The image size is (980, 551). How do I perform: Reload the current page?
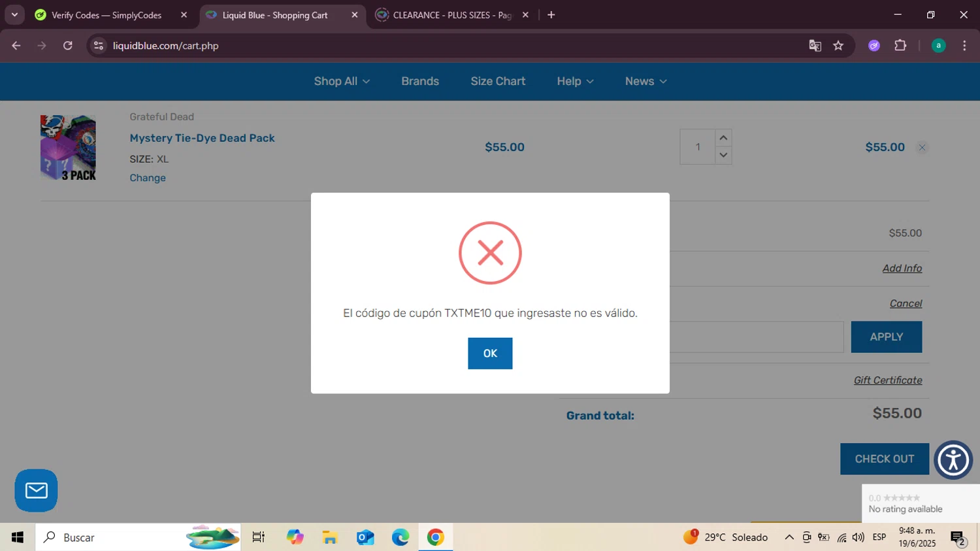68,46
